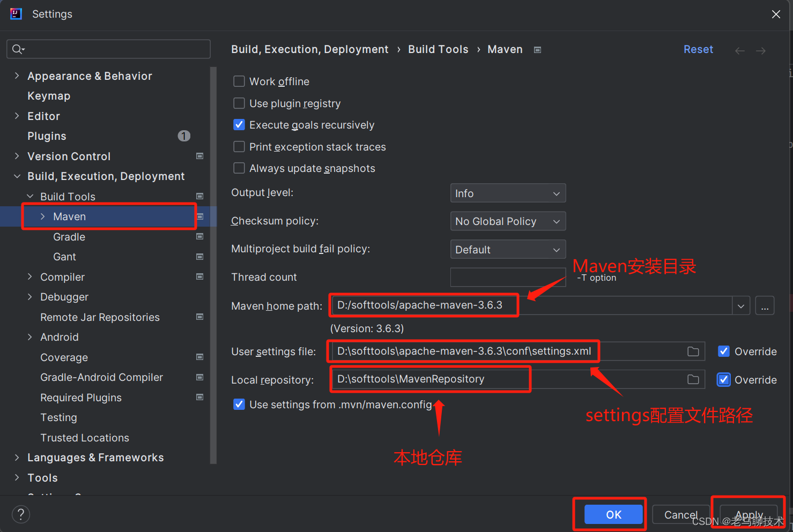Open the help question mark icon

[x=21, y=514]
